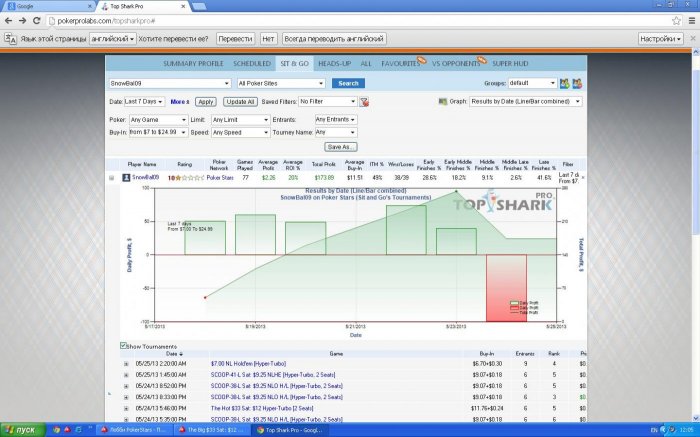Click the player icon beside SnowBal09 row

(x=127, y=177)
